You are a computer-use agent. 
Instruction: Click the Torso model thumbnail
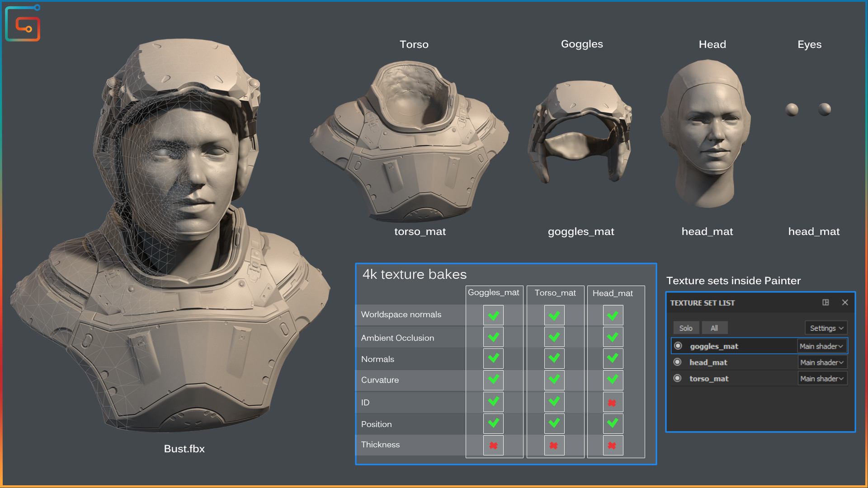(409, 141)
